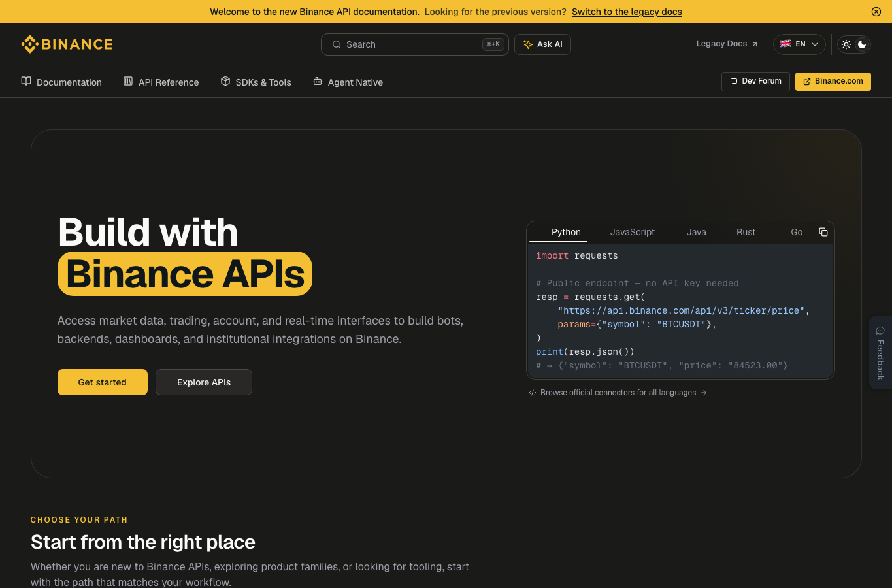Click the UK flag language icon

(x=785, y=44)
